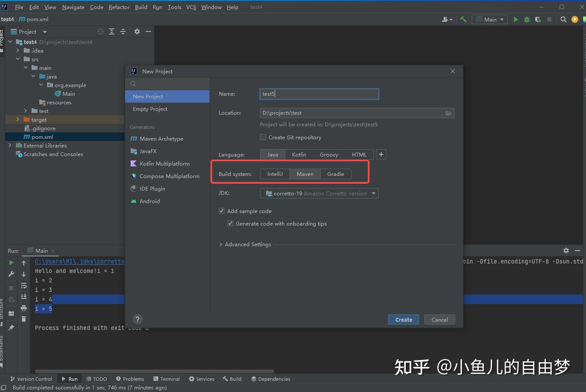
Task: Expand the target folder
Action: (x=18, y=119)
